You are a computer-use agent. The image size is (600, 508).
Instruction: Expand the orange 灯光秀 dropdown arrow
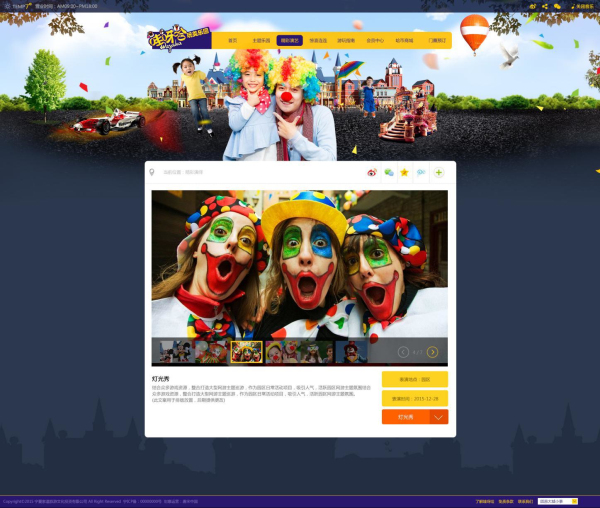[438, 417]
